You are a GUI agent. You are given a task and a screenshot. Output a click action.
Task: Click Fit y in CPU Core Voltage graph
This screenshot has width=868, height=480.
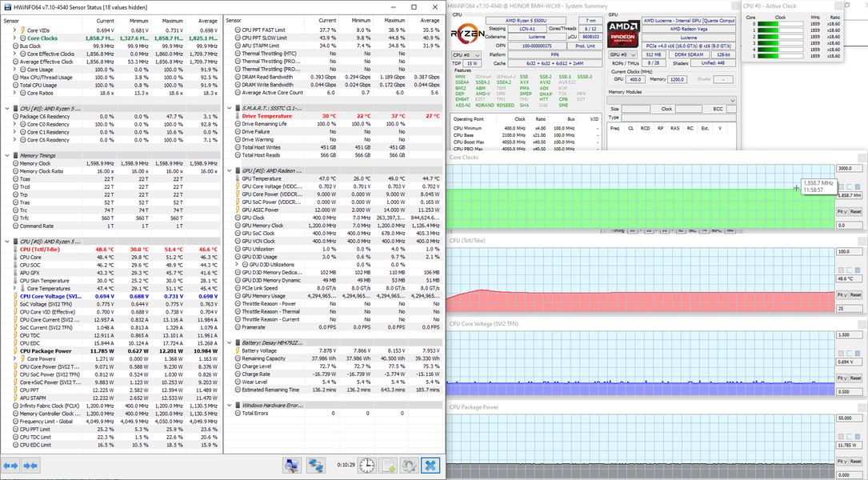(x=842, y=378)
